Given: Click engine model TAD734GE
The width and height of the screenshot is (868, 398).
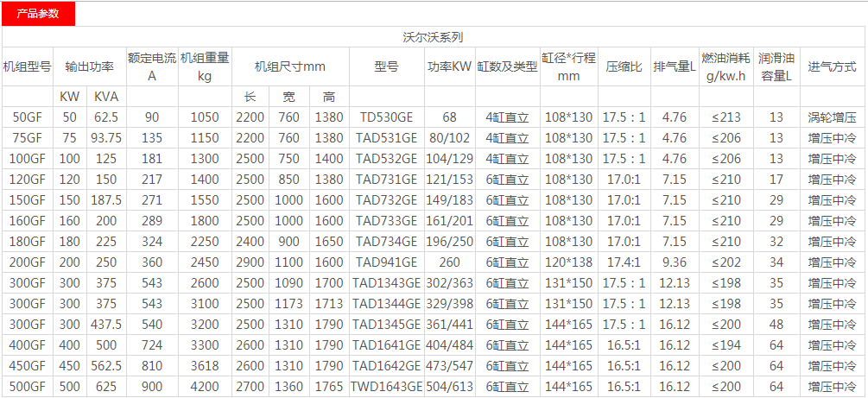Looking at the screenshot, I should 386,242.
